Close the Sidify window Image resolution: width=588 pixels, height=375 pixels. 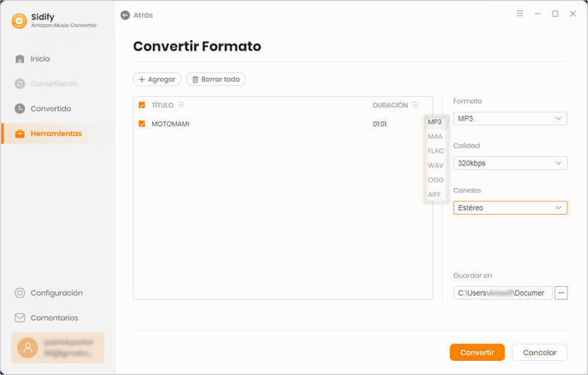(573, 13)
